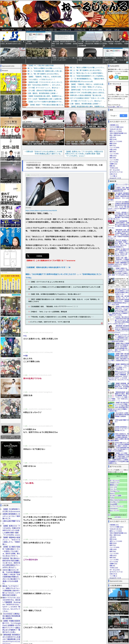Screen dimensions: 129x644
Task: Open 'VIP・なんj (510)' in upper category archive
Action: click(x=115, y=170)
